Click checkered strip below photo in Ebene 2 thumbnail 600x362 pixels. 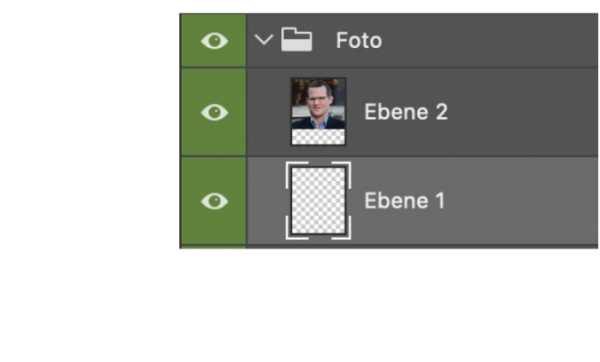tap(318, 137)
